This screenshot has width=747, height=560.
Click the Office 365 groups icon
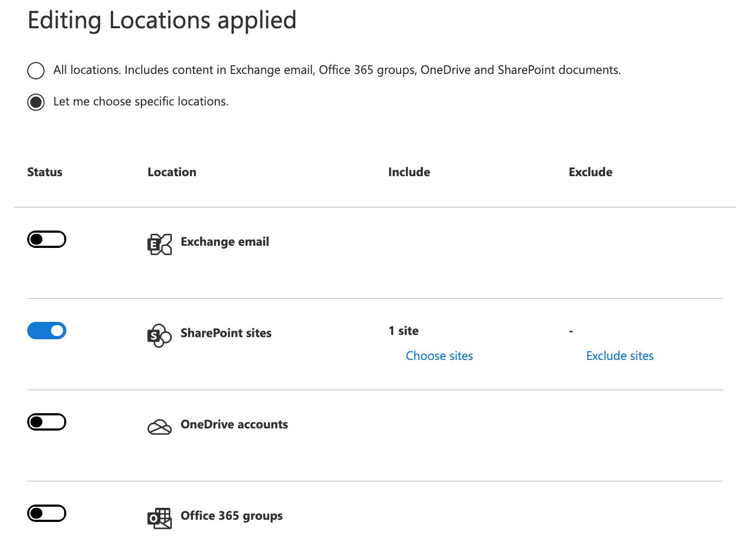(160, 519)
